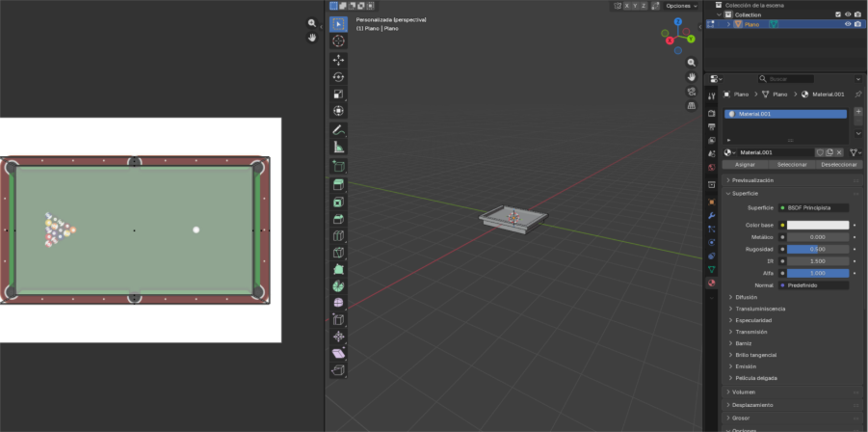Open the Opciones menu in viewport header
Image resolution: width=868 pixels, height=432 pixels.
pyautogui.click(x=680, y=6)
